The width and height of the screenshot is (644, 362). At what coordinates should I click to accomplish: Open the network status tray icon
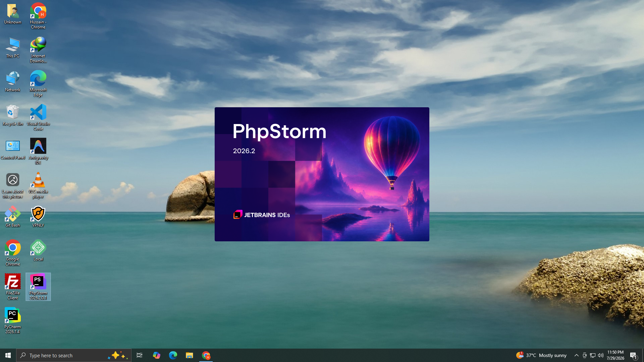(593, 355)
